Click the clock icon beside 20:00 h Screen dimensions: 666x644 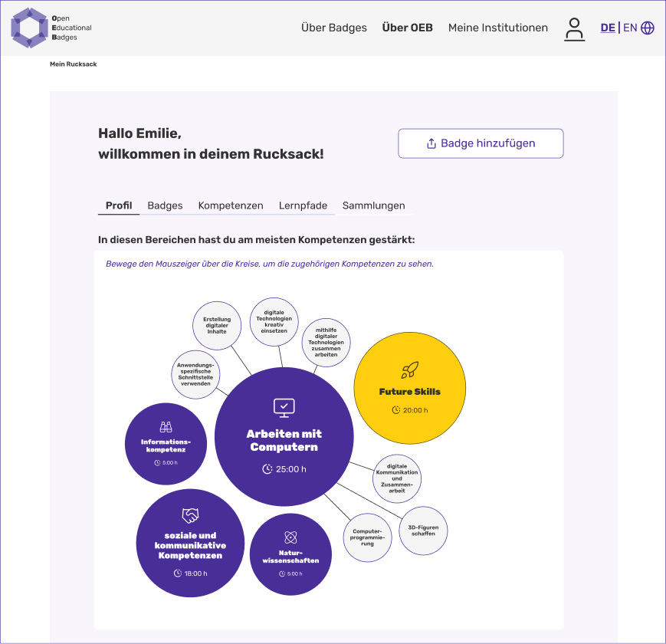click(x=396, y=410)
